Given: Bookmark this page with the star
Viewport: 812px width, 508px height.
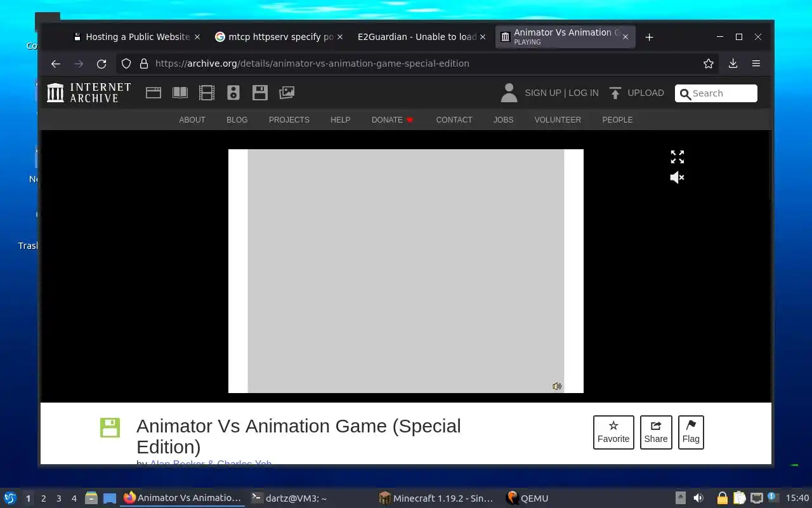Looking at the screenshot, I should click(709, 63).
